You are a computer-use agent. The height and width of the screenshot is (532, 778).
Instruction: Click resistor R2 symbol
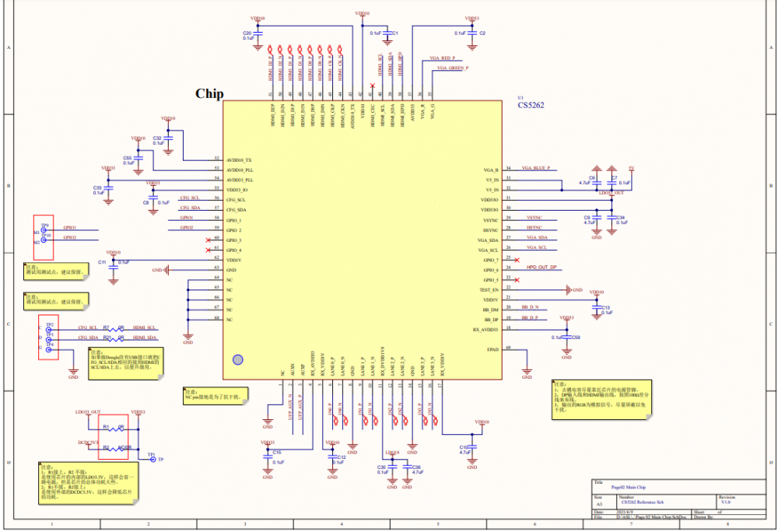[x=116, y=449]
